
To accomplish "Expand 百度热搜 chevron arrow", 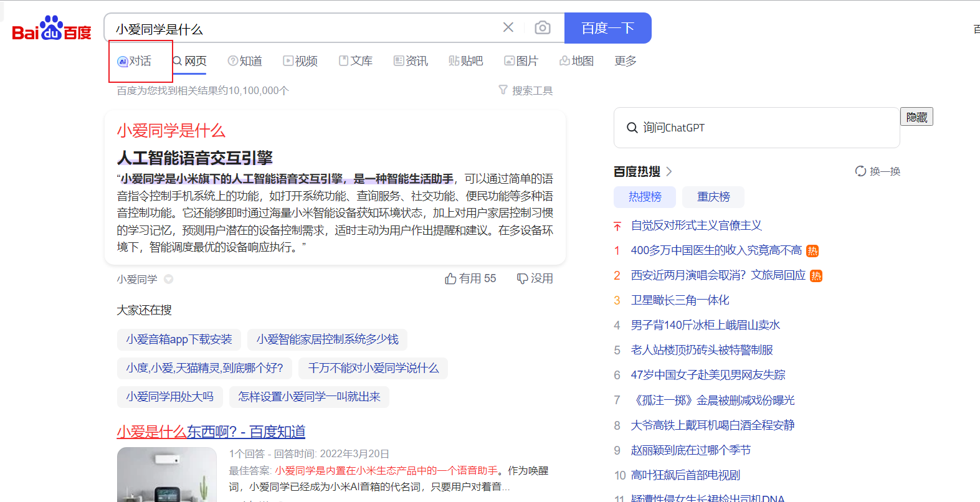I will (x=669, y=171).
